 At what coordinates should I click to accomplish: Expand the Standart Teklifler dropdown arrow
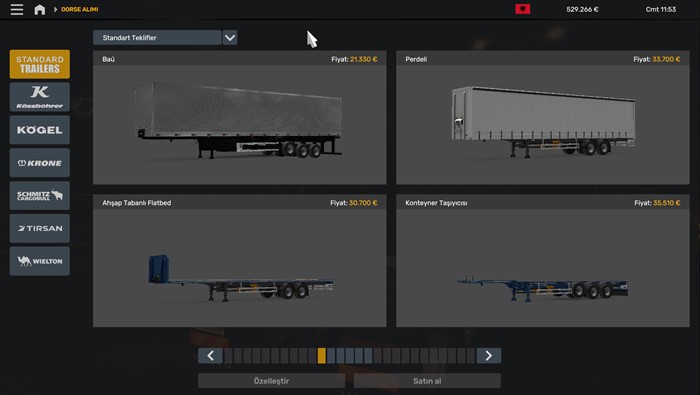(x=230, y=37)
